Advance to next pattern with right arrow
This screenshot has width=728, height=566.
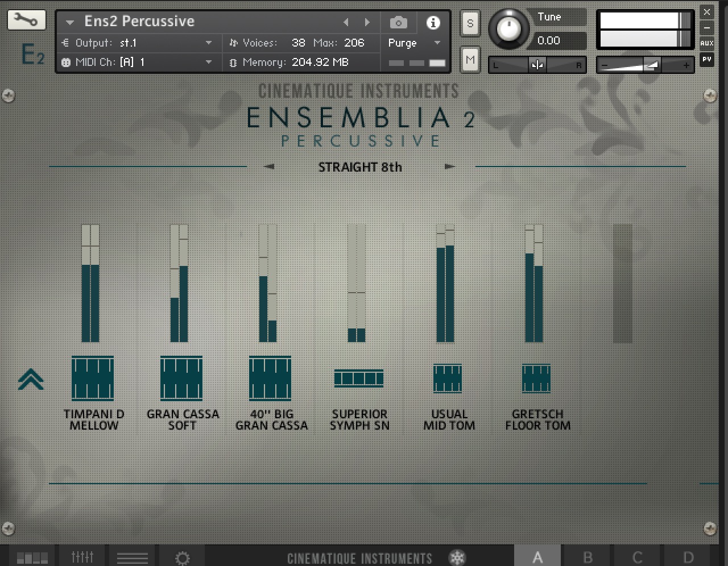pyautogui.click(x=450, y=167)
